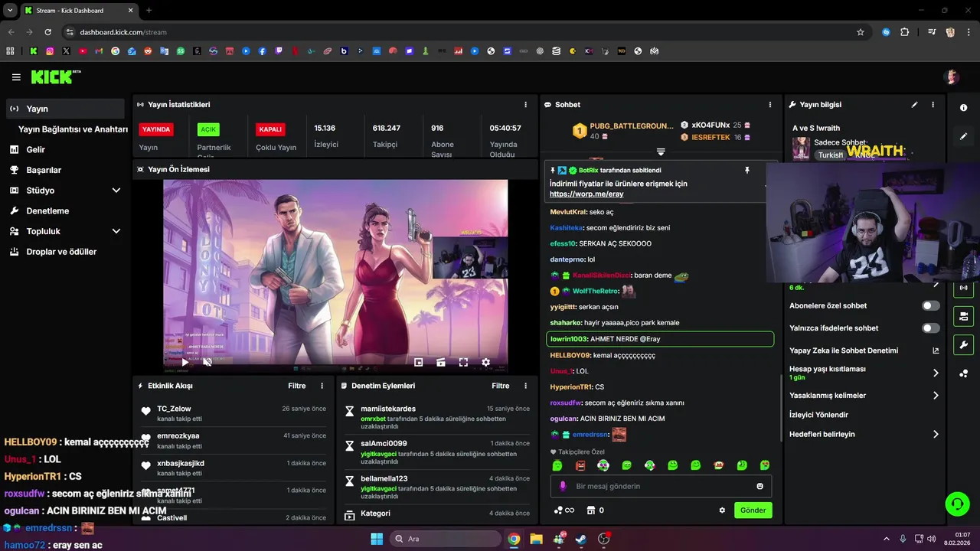Select Yayın in the sidebar

pos(64,109)
